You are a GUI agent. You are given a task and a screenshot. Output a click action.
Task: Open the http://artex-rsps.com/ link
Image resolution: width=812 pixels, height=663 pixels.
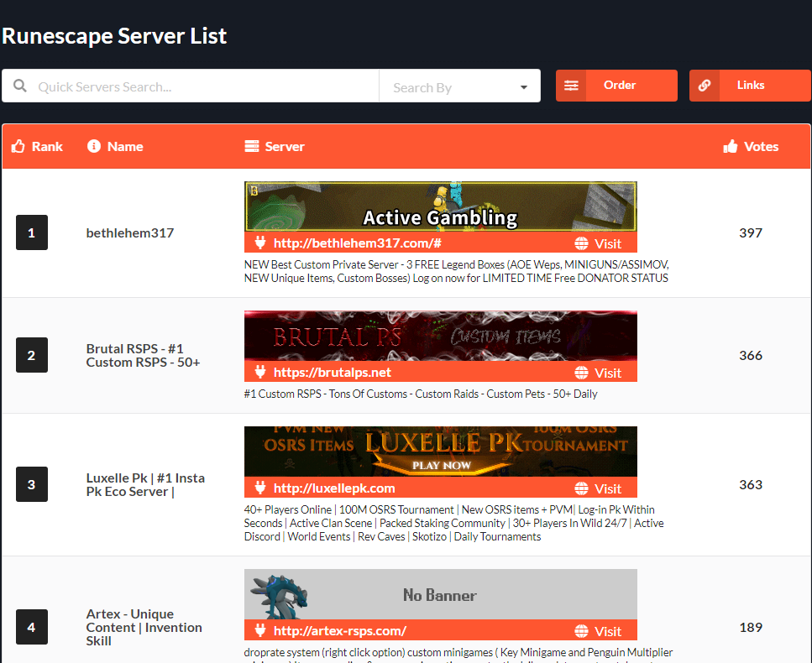click(340, 631)
